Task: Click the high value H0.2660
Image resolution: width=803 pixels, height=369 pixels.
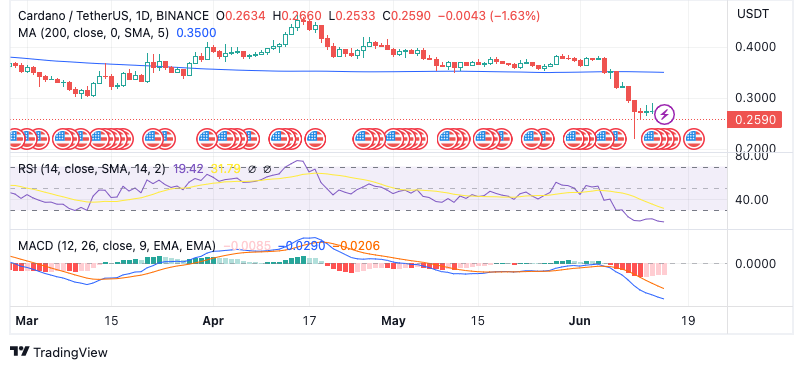Action: coord(298,16)
